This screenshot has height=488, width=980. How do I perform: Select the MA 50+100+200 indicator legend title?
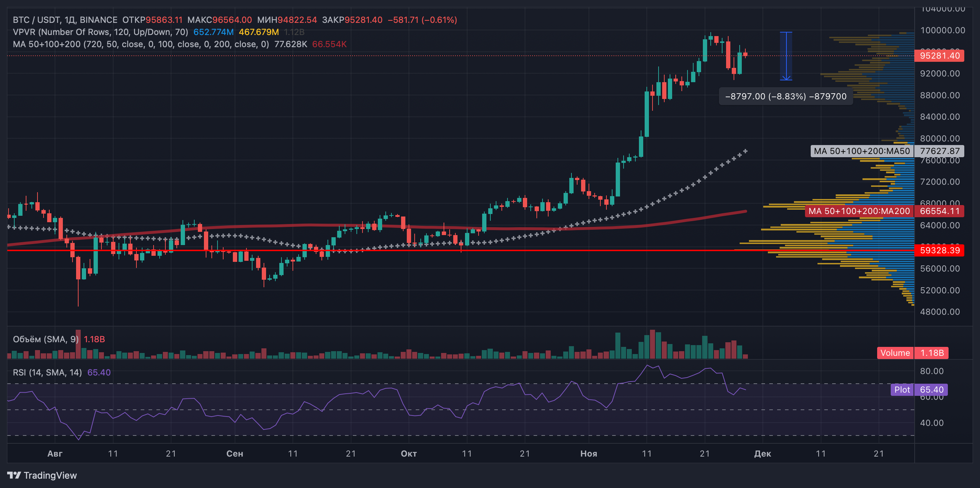pyautogui.click(x=141, y=44)
